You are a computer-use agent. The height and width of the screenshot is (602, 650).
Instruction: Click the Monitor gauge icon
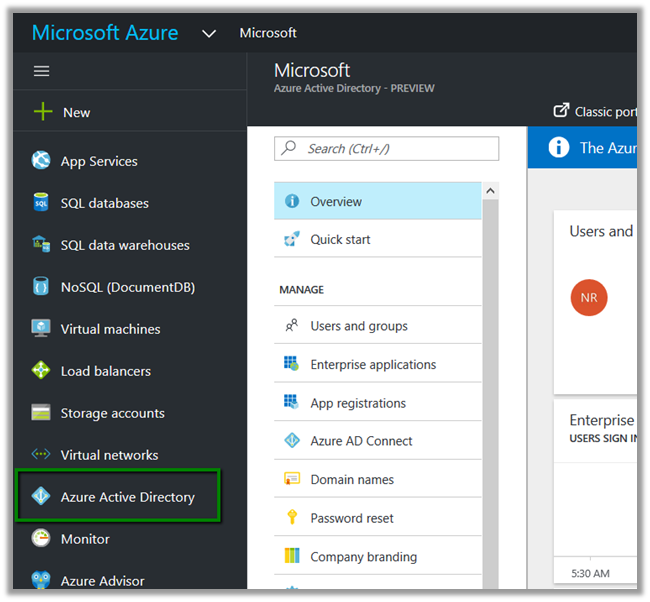click(41, 539)
